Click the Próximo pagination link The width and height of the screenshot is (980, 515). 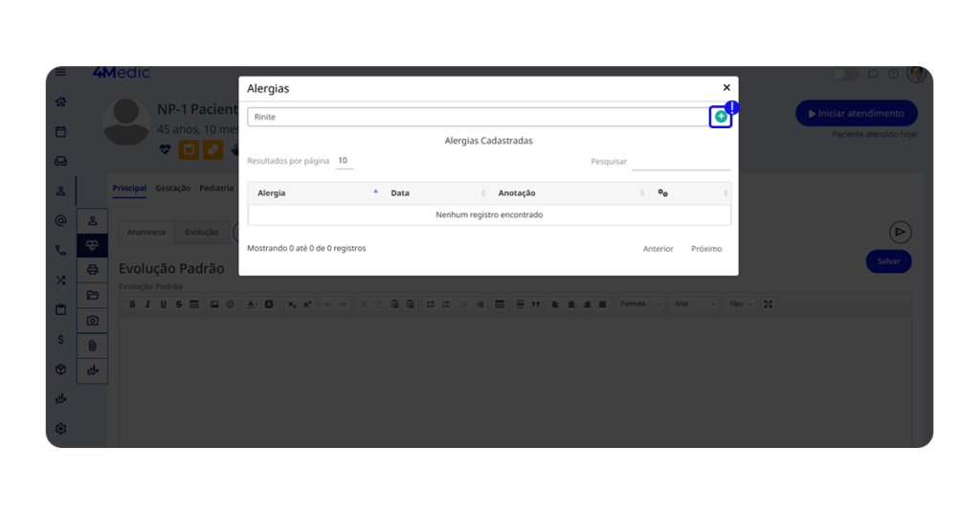tap(706, 249)
